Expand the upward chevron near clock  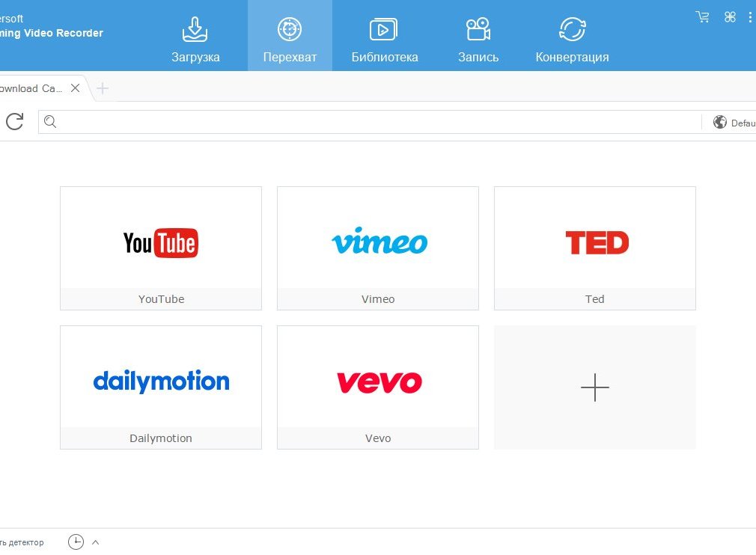(96, 542)
